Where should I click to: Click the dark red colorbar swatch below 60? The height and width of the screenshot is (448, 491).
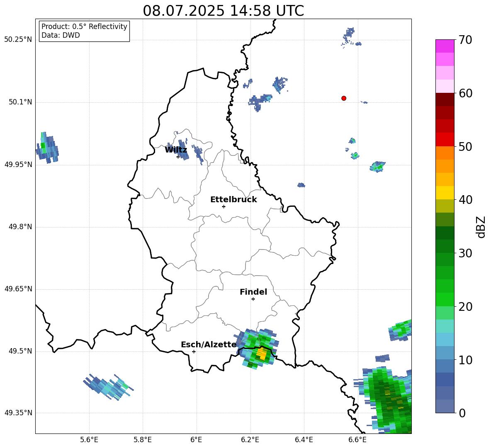(445, 99)
